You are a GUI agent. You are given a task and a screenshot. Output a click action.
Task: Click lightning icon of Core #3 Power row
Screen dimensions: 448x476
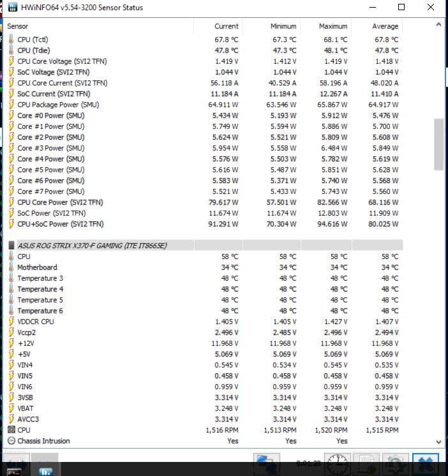pos(11,148)
